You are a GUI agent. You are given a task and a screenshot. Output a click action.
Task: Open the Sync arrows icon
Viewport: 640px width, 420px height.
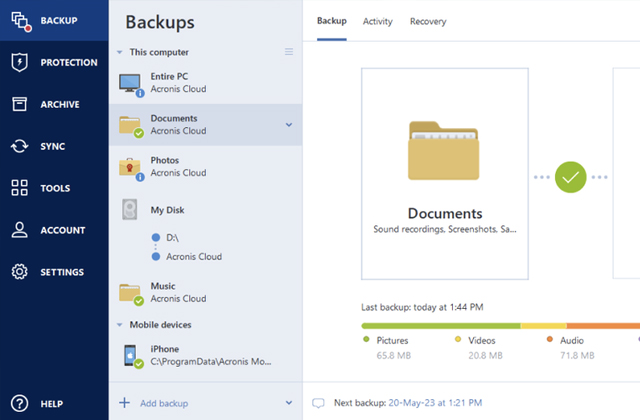19,146
